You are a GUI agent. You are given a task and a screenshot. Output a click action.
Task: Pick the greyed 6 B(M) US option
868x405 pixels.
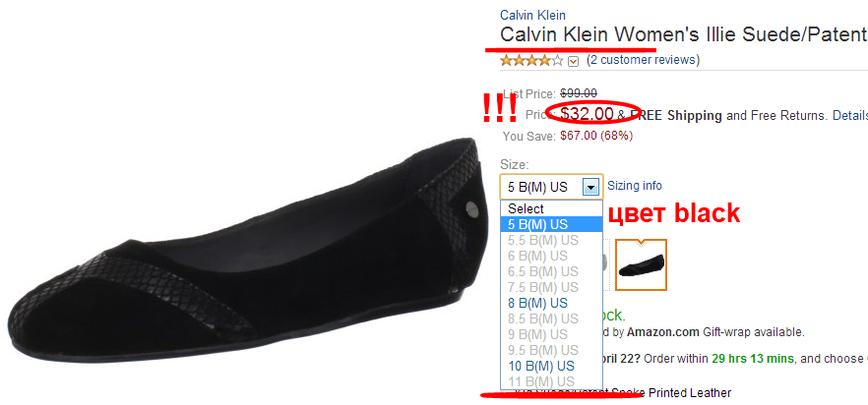(x=551, y=257)
